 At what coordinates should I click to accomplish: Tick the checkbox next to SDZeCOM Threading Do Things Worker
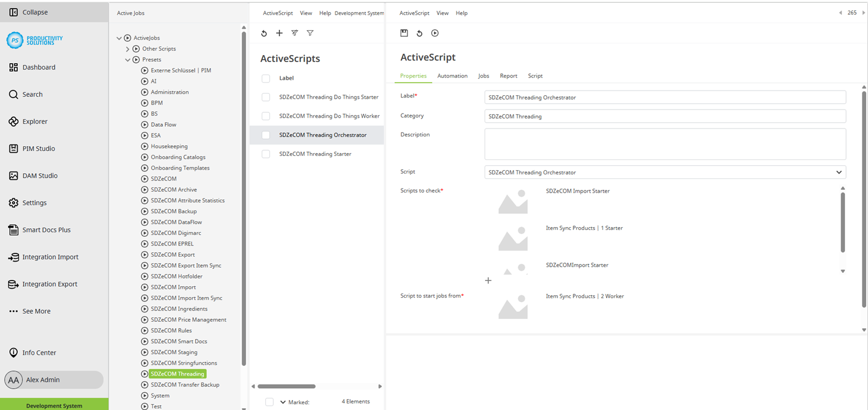pyautogui.click(x=265, y=115)
